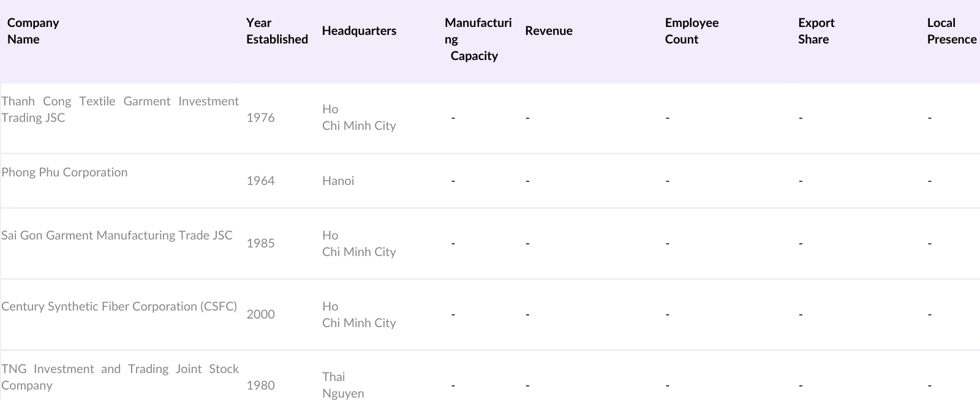Click the Company Name column header

(x=33, y=31)
